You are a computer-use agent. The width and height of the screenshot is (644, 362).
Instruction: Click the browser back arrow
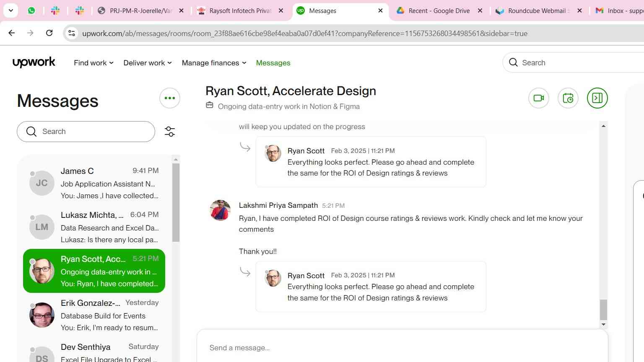[x=12, y=33]
